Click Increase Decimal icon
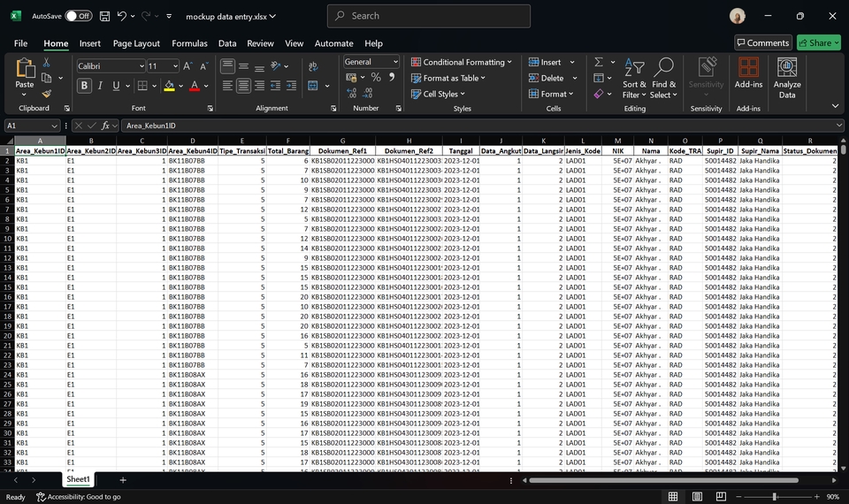The image size is (849, 504). click(x=351, y=93)
